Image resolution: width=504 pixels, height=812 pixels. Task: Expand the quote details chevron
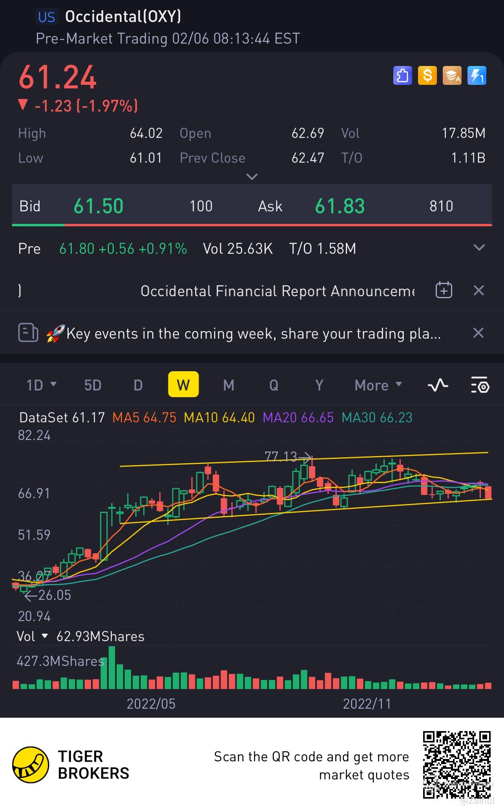tap(252, 177)
